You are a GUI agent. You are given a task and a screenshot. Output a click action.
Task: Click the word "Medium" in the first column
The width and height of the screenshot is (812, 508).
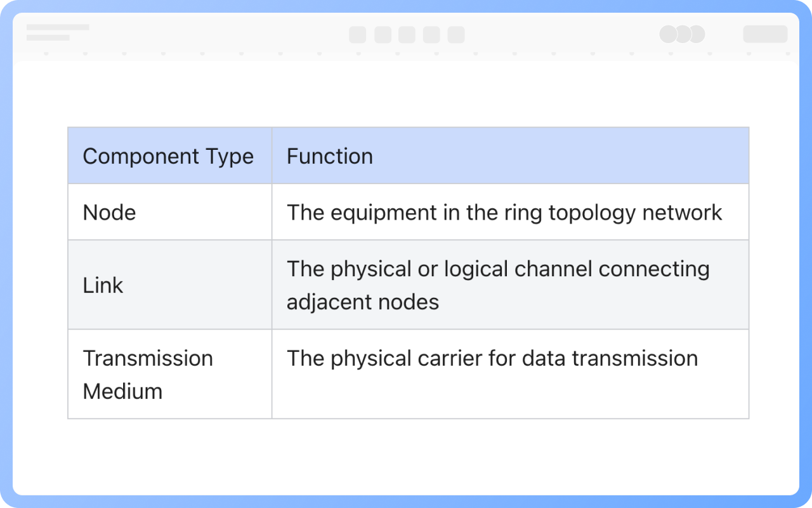point(122,391)
